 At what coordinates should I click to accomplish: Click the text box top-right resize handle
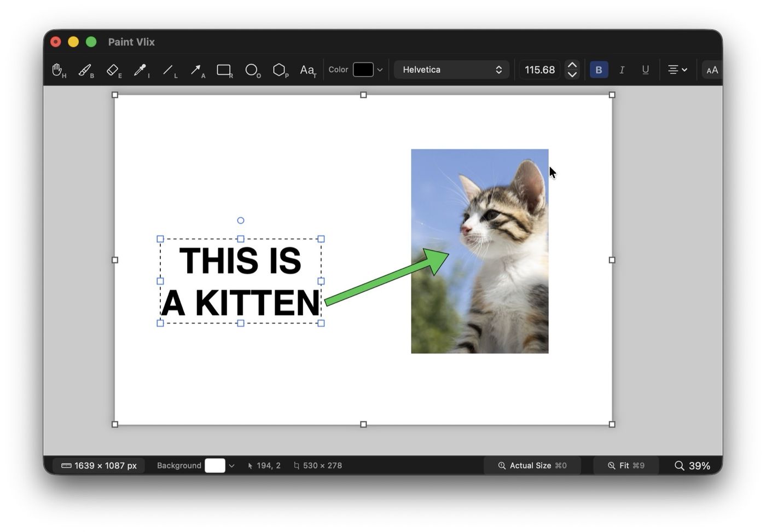321,239
